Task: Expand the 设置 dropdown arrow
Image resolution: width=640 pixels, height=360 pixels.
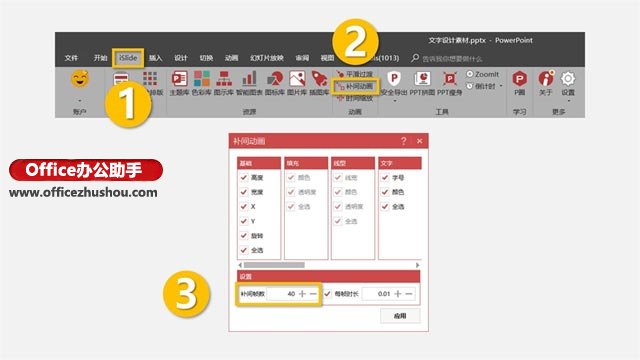Action: [x=568, y=100]
